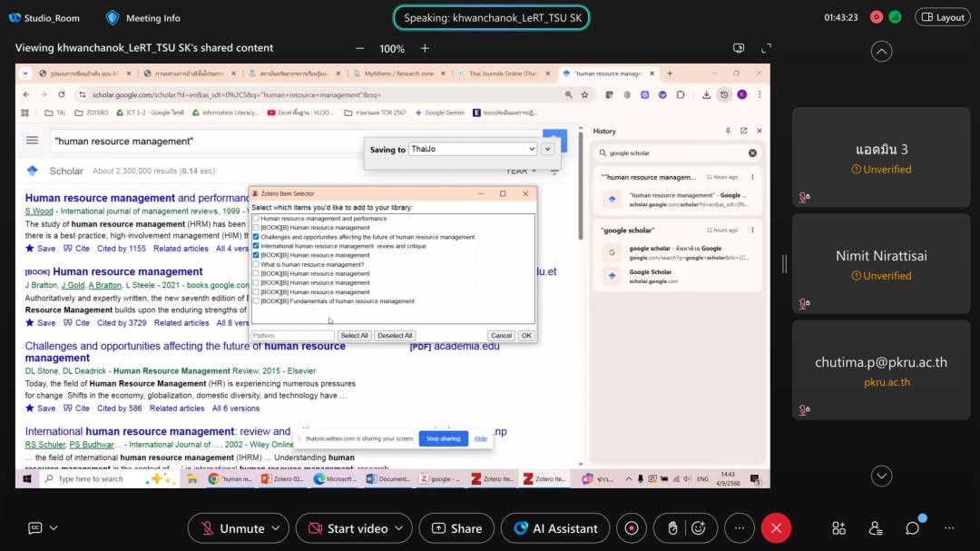The image size is (980, 551).
Task: Click the Share button
Action: pyautogui.click(x=457, y=528)
